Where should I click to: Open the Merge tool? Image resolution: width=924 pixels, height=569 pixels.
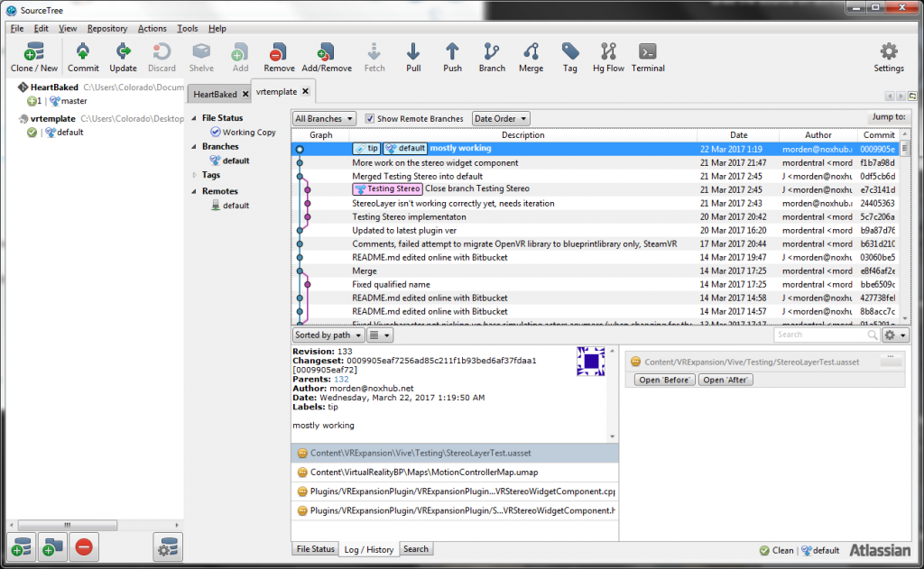pos(531,57)
